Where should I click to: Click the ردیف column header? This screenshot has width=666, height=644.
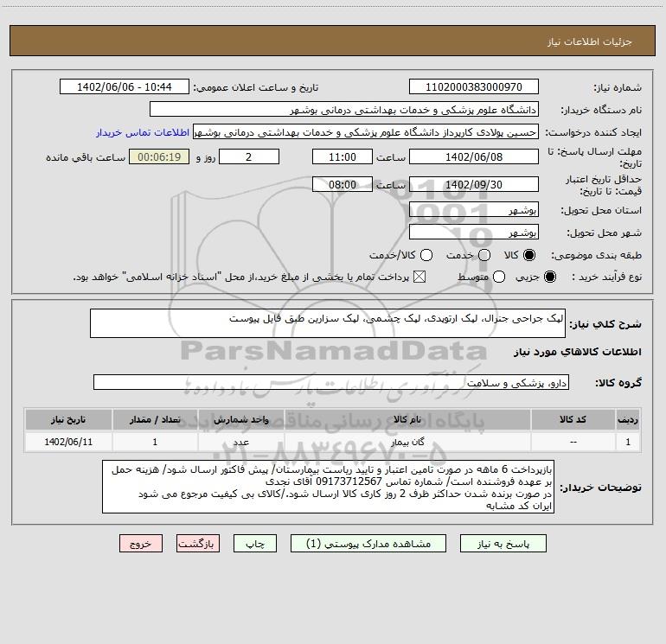pos(628,419)
